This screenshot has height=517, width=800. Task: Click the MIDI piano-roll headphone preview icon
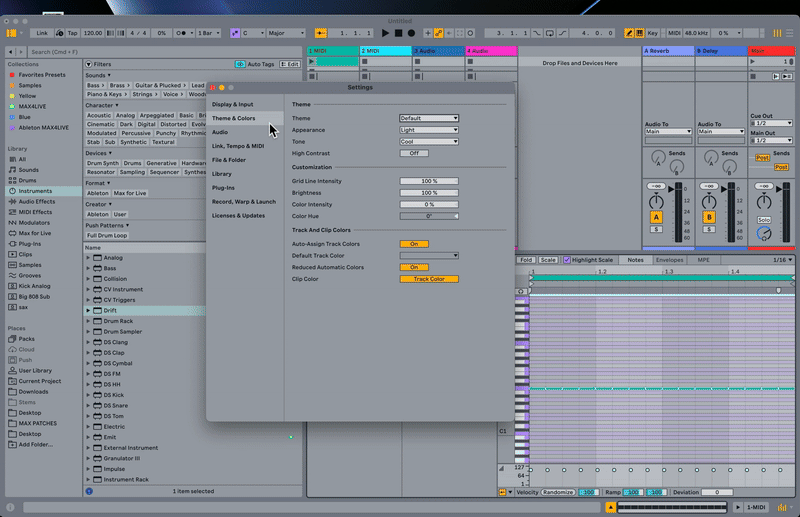point(521,291)
